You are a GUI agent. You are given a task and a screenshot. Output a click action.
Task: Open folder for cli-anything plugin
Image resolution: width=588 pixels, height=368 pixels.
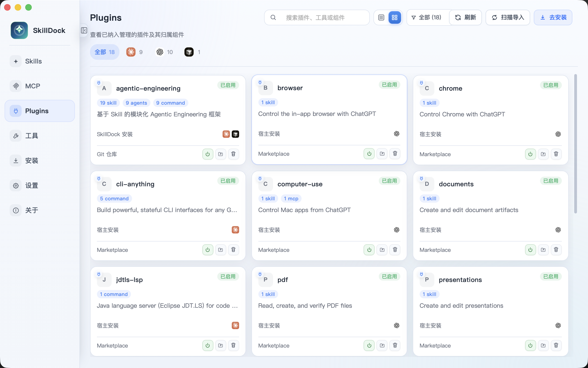tap(221, 250)
